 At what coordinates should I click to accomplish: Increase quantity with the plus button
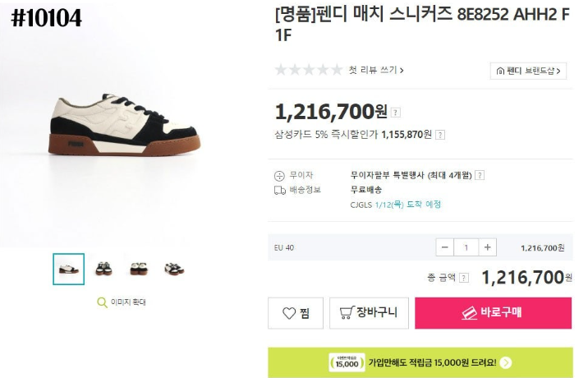[488, 247]
